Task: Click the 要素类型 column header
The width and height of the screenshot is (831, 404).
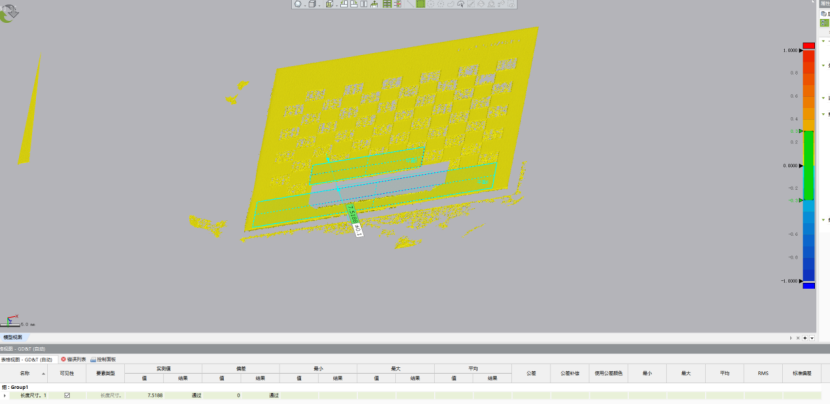Action: (105, 373)
